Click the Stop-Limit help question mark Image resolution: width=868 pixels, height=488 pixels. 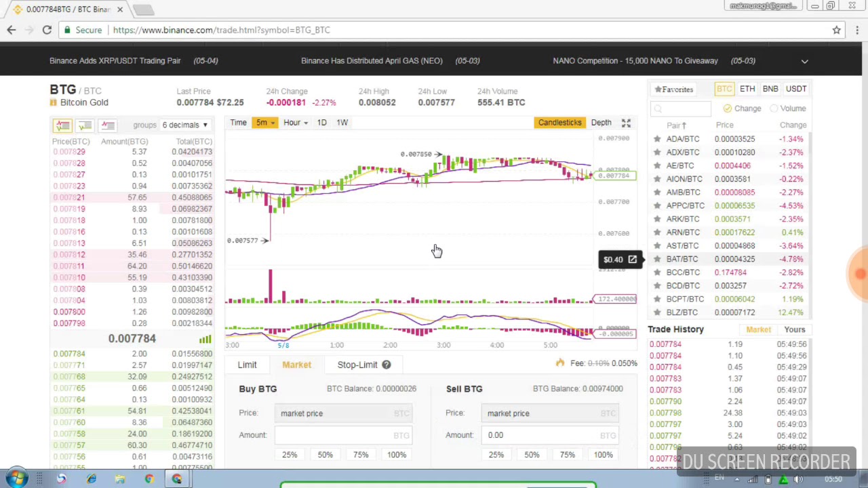click(386, 365)
